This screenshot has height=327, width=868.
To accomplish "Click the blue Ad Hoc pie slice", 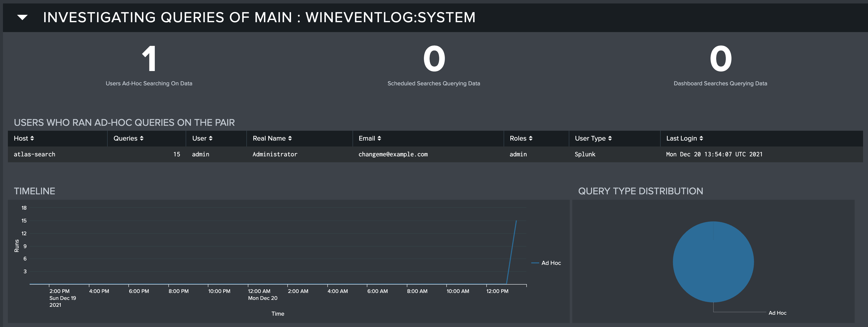I will click(713, 262).
